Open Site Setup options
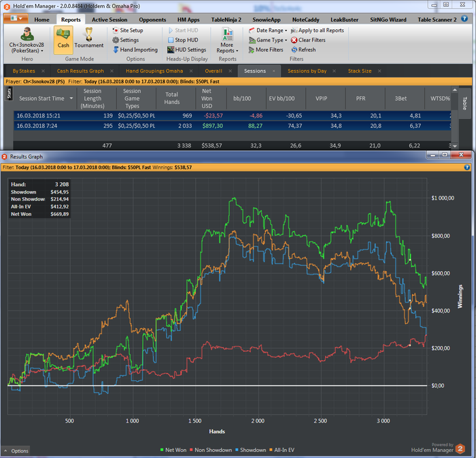Screen dimensions: 476x458 coord(128,31)
